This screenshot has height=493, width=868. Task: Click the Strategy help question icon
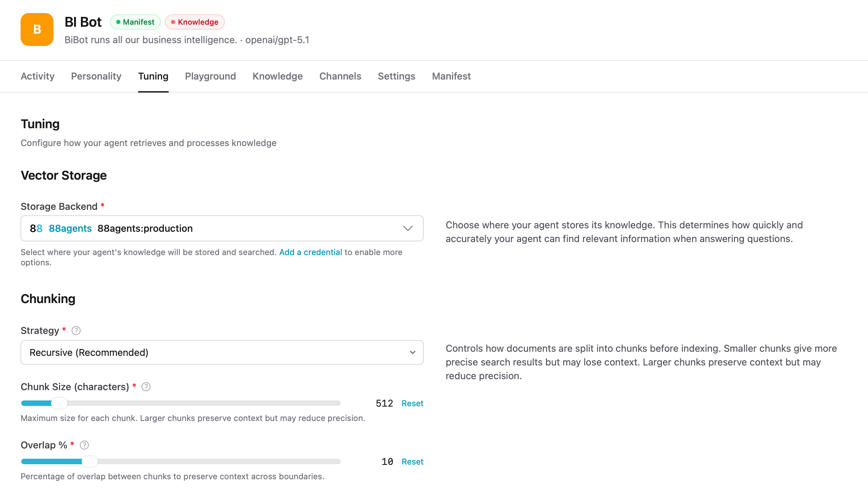tap(76, 330)
